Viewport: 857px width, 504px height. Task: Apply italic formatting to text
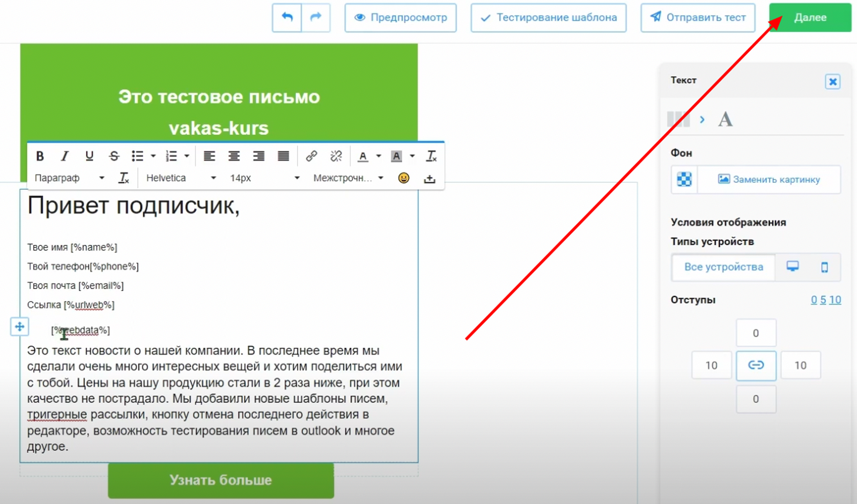click(x=64, y=156)
